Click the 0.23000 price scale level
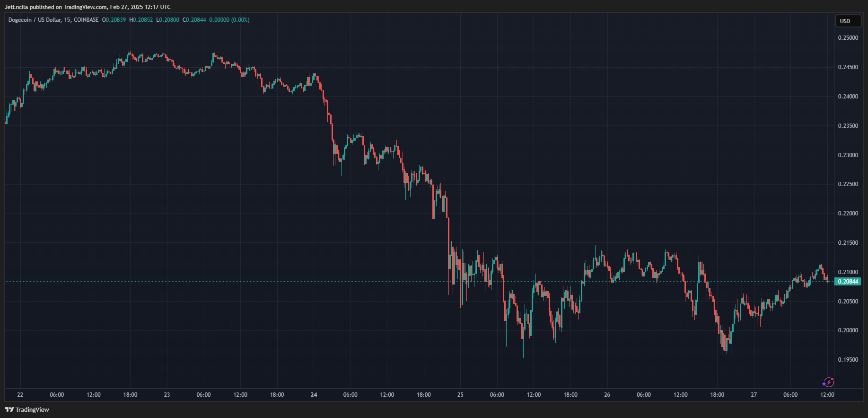This screenshot has width=868, height=418. 848,155
